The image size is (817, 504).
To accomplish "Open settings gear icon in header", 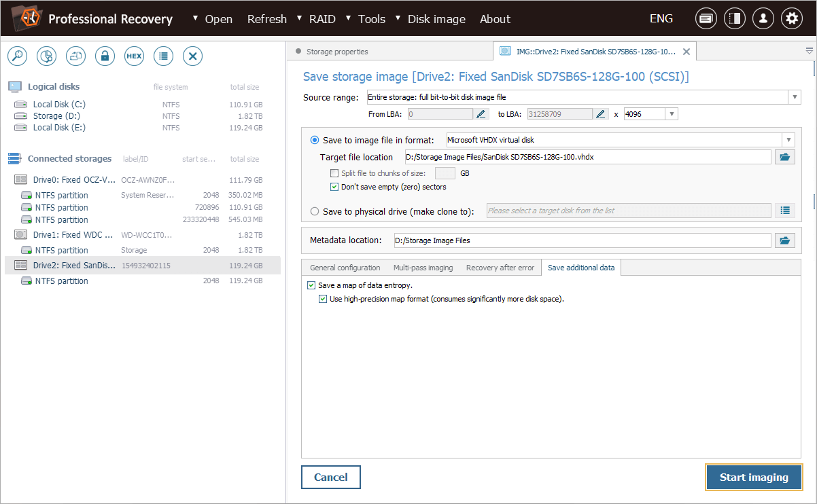I will pyautogui.click(x=791, y=19).
